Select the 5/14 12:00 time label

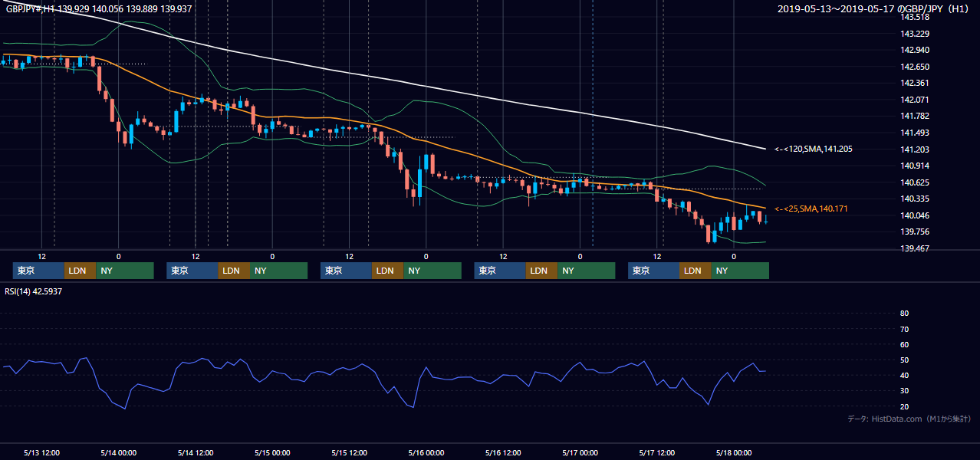195,452
